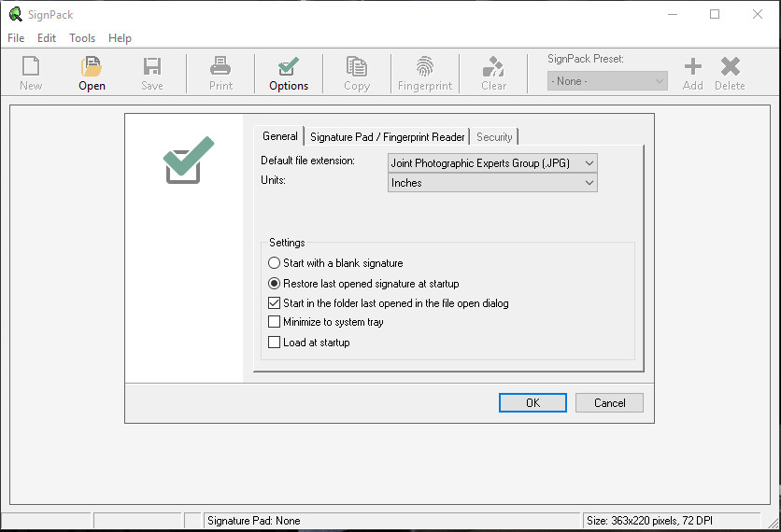Open the SignPack Preset dropdown
Image resolution: width=781 pixels, height=532 pixels.
coord(606,81)
